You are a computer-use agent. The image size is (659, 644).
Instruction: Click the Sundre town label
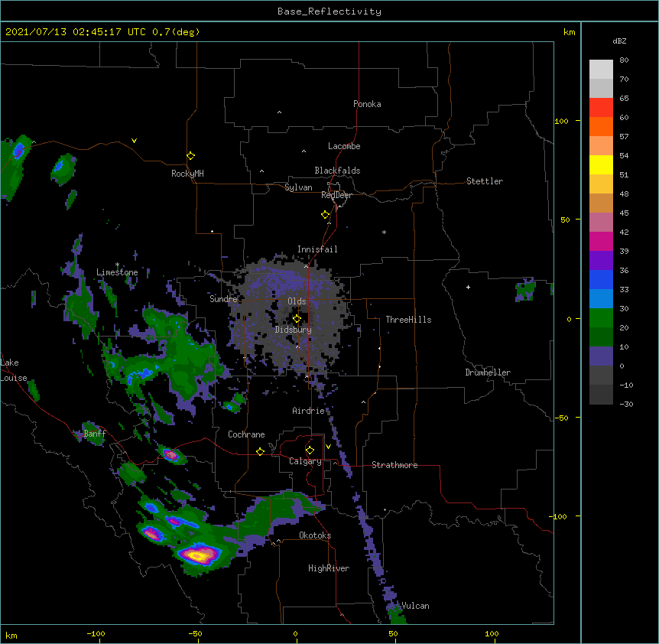point(223,299)
